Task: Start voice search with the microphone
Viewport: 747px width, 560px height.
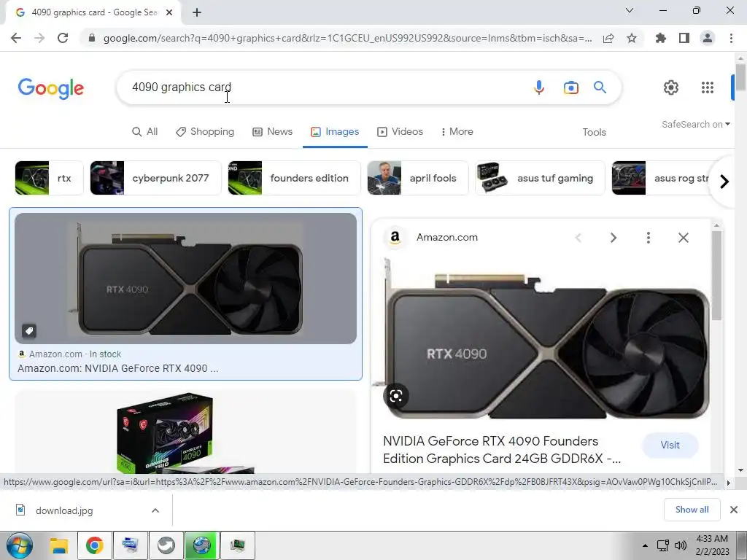Action: coord(539,87)
